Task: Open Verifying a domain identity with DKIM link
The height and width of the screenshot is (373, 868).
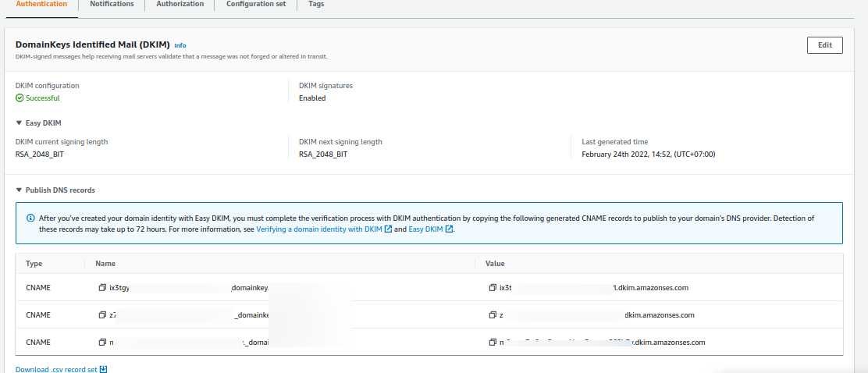Action: pyautogui.click(x=318, y=229)
